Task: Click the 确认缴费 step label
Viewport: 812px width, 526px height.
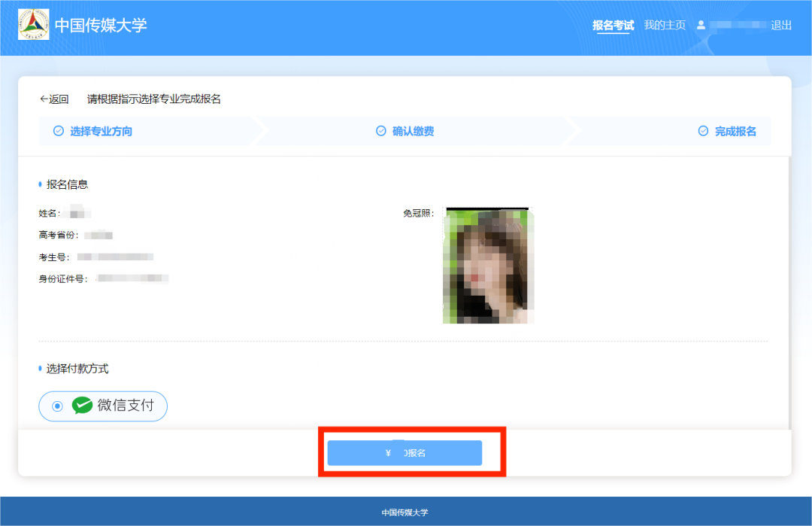Action: pyautogui.click(x=414, y=131)
